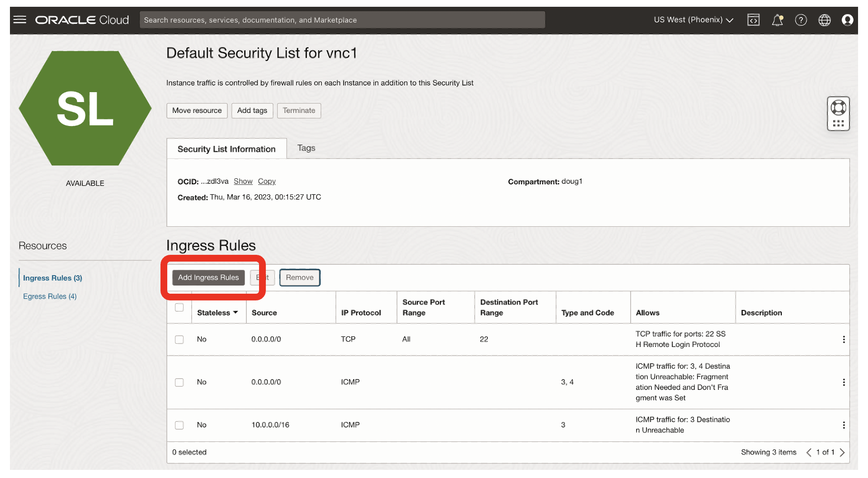Open the navigation hamburger menu
The height and width of the screenshot is (478, 868).
[19, 20]
